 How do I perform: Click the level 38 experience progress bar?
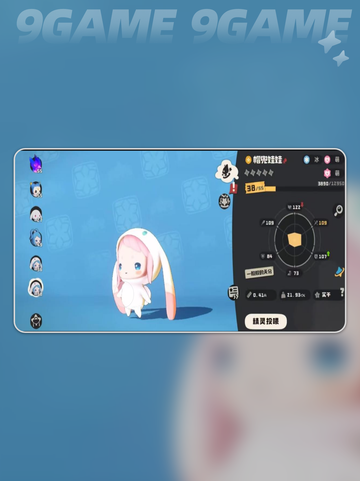(x=295, y=188)
